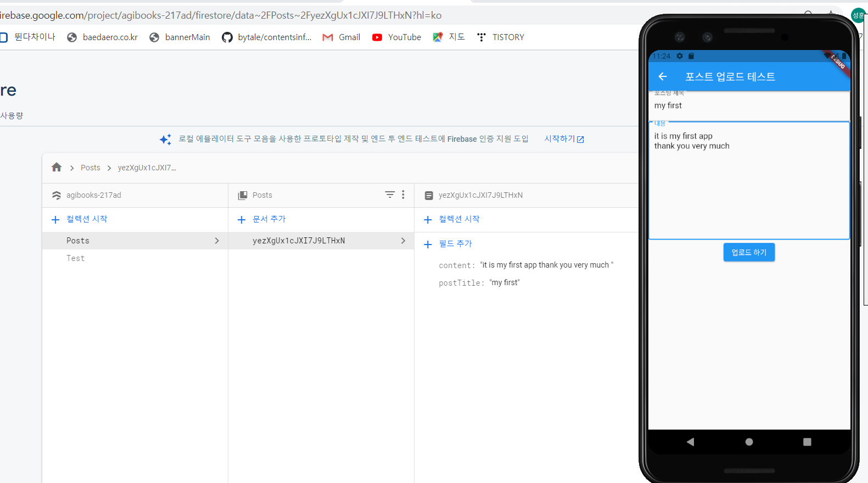
Task: Tap the back arrow in the emulator app bar
Action: coord(663,76)
